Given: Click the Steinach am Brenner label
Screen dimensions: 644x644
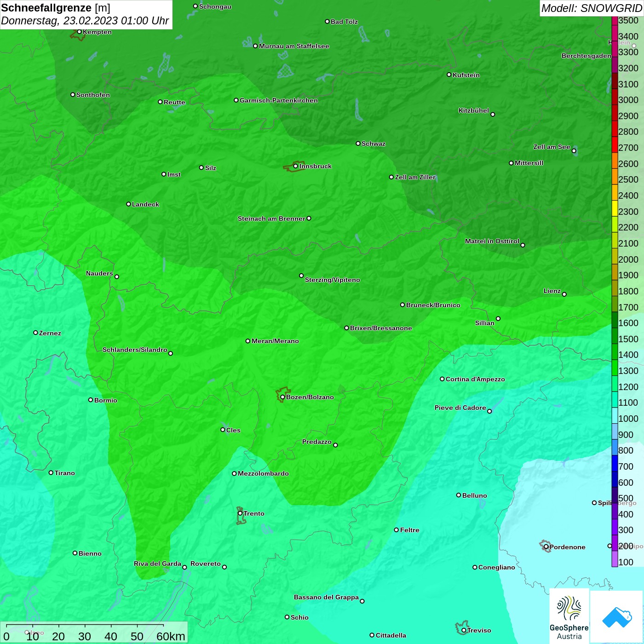Looking at the screenshot, I should 271,218.
